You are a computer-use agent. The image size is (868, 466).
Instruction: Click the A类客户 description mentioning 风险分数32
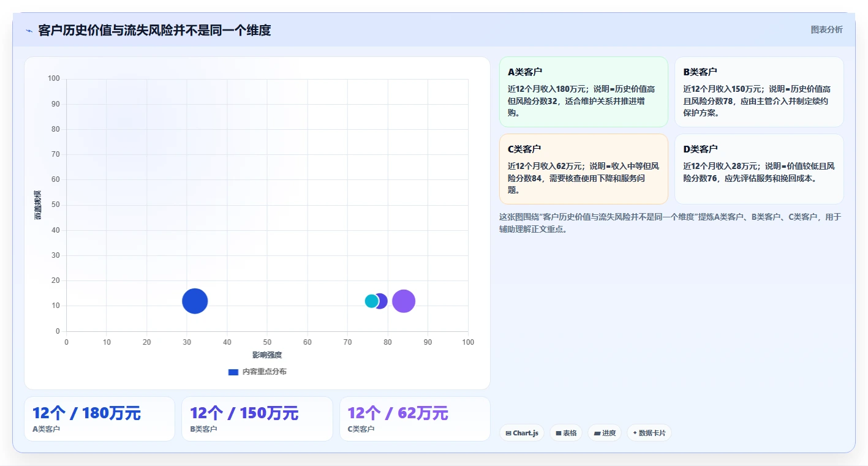[581, 101]
